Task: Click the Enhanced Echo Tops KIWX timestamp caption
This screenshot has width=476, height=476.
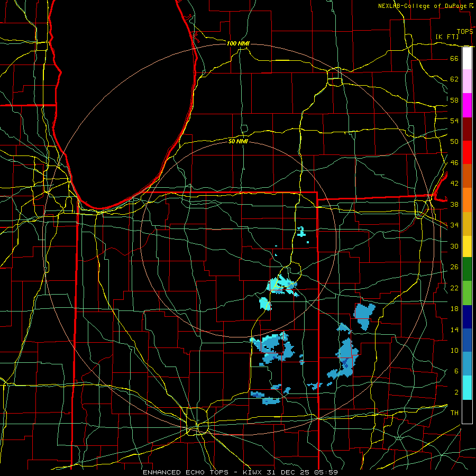Action: (240, 472)
